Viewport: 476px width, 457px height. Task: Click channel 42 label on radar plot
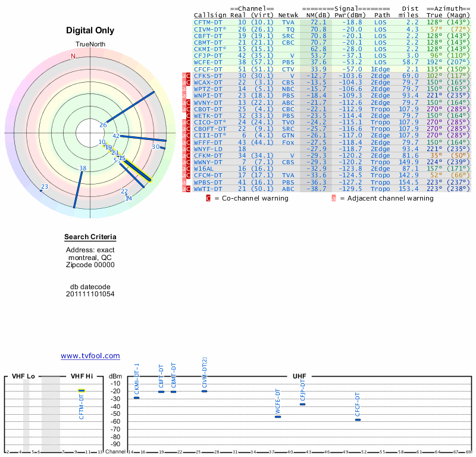pyautogui.click(x=116, y=136)
